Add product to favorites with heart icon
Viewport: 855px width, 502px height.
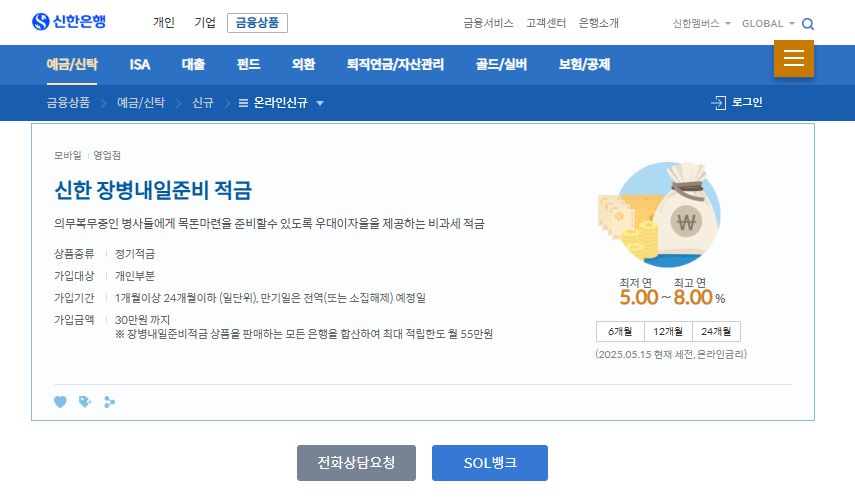[x=61, y=402]
